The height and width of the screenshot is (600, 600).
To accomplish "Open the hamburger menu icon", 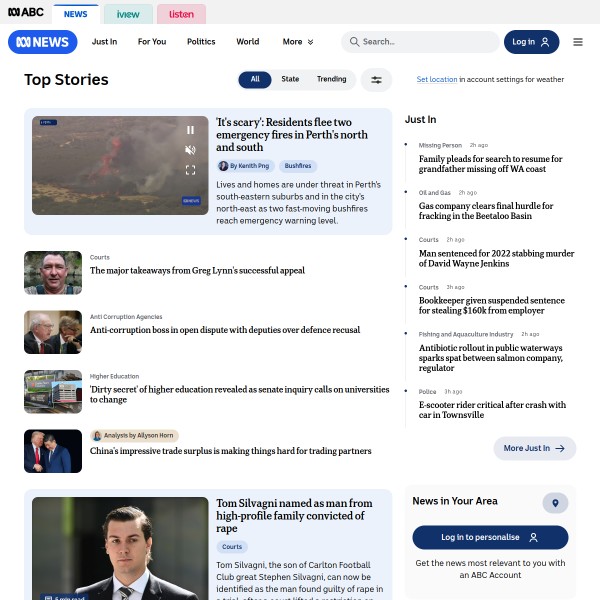I will coord(578,42).
